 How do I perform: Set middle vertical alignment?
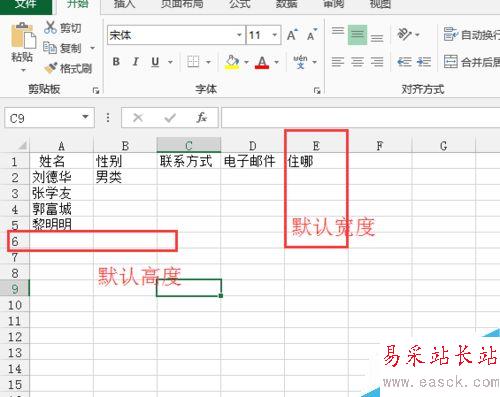357,35
